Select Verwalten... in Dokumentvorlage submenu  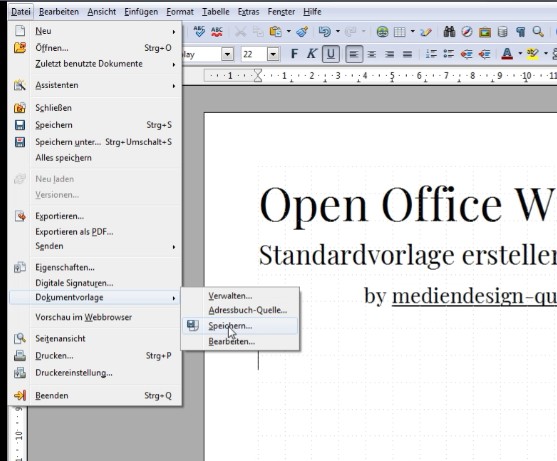point(240,296)
